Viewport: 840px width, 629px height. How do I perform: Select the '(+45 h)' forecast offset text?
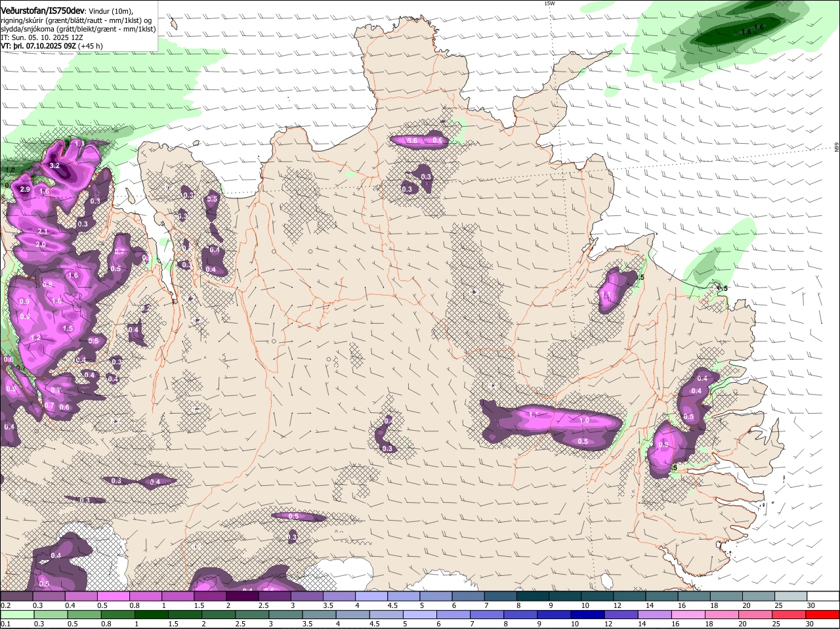coord(91,46)
